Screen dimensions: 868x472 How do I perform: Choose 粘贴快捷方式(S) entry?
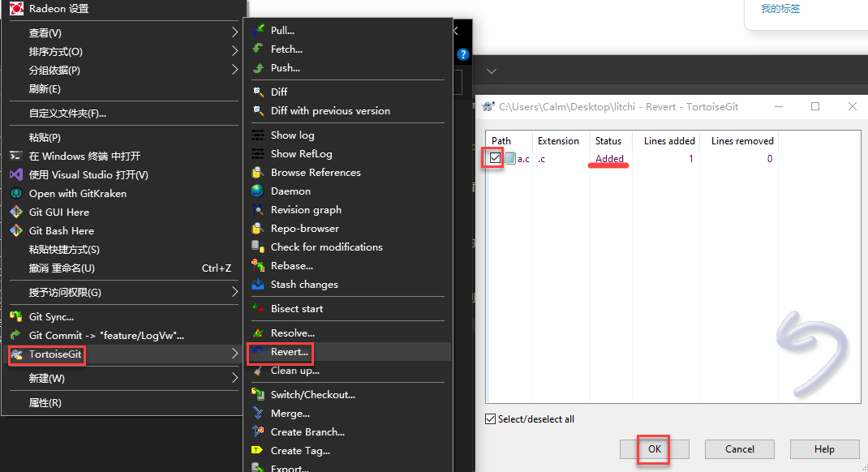[x=124, y=250]
